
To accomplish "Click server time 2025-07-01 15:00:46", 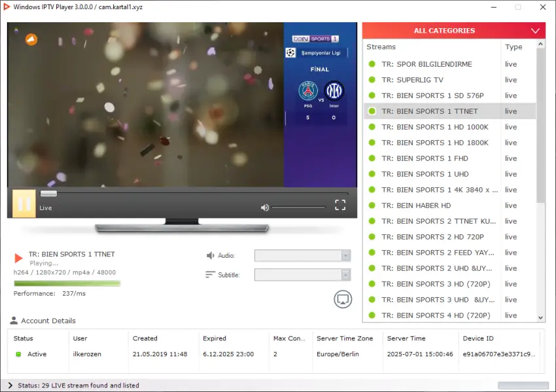I will 420,354.
